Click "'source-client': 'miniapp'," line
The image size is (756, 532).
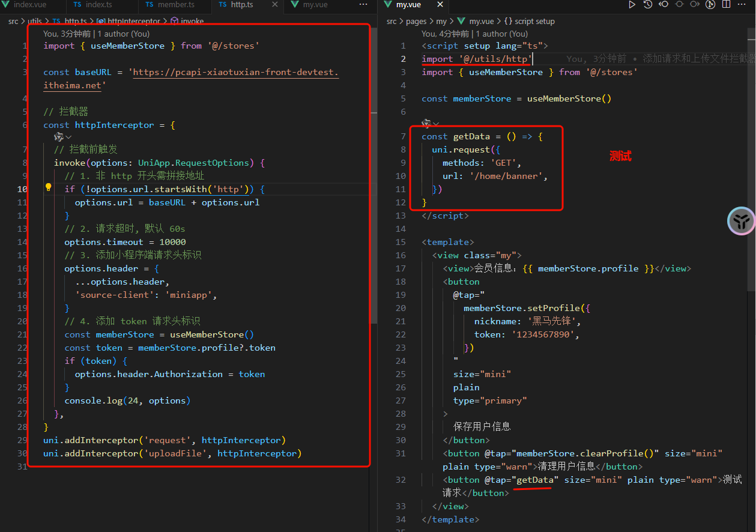(145, 295)
